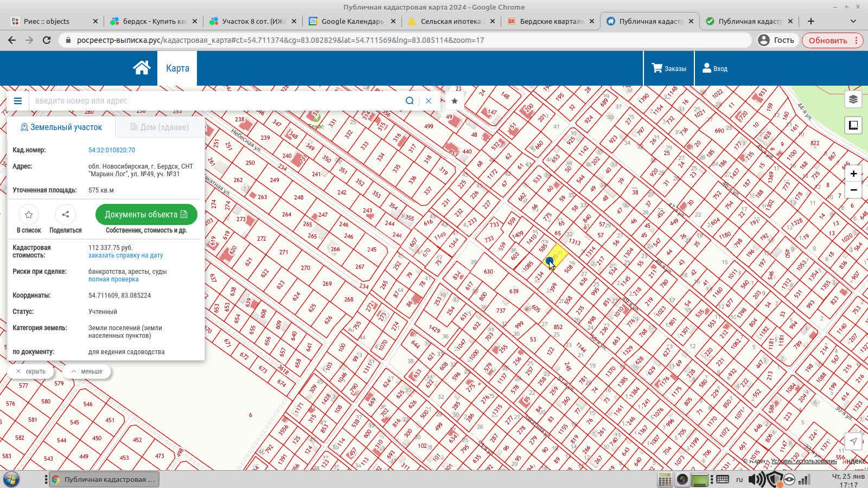868x488 pixels.
Task: Go back in browser history
Action: pyautogui.click(x=12, y=40)
